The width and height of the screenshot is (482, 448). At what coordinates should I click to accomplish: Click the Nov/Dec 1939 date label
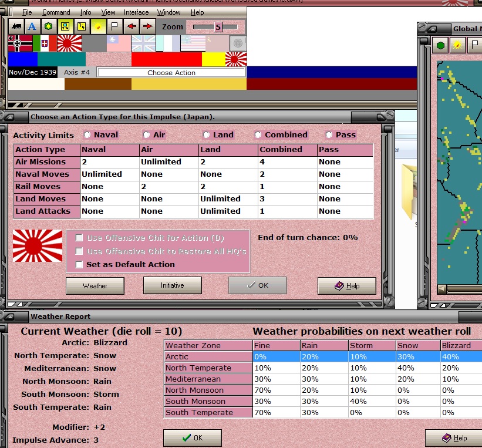(x=33, y=72)
